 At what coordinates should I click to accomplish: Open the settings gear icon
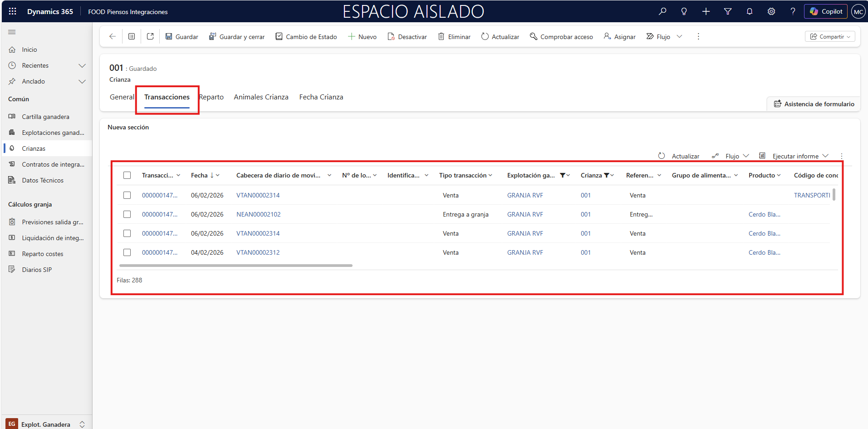[x=771, y=11]
